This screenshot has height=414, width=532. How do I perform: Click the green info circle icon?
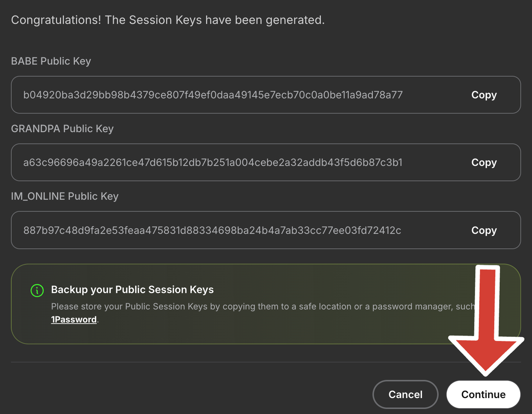click(37, 290)
